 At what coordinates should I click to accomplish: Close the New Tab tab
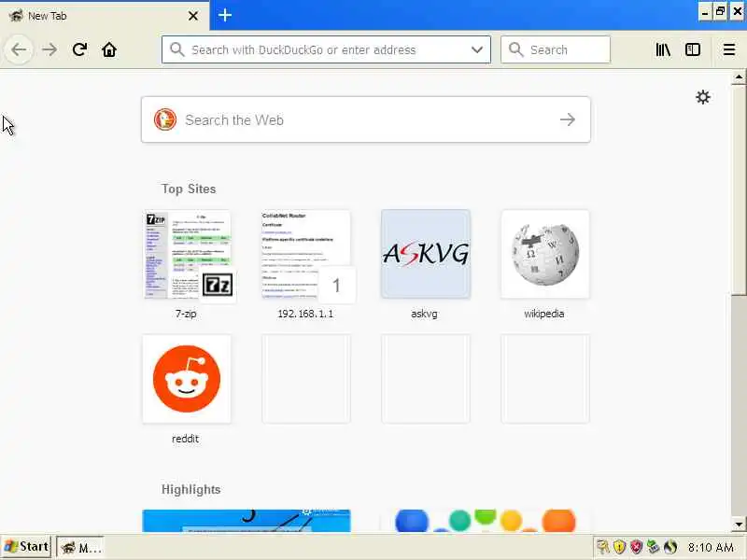[193, 16]
